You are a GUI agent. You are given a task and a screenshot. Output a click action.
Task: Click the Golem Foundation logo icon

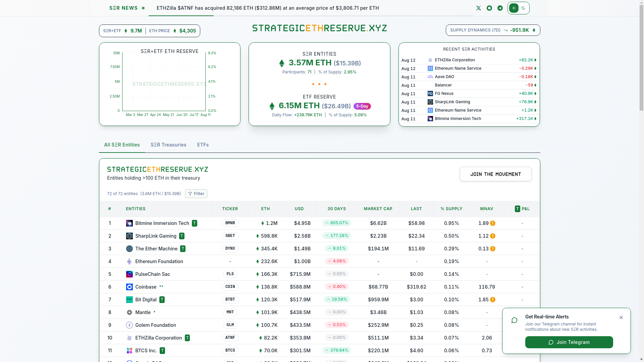[x=129, y=325]
